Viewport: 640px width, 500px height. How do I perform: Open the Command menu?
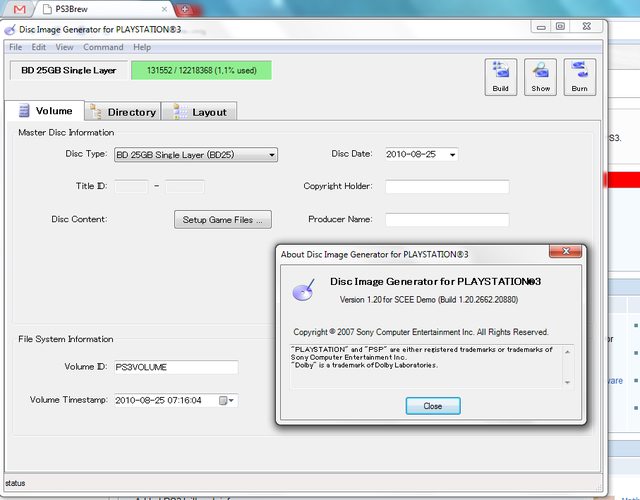point(103,47)
